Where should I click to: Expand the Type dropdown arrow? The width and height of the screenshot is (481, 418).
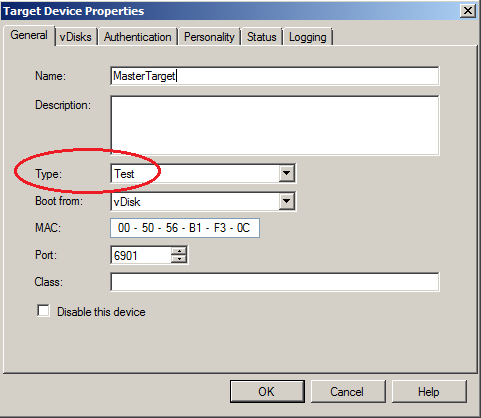(x=287, y=173)
